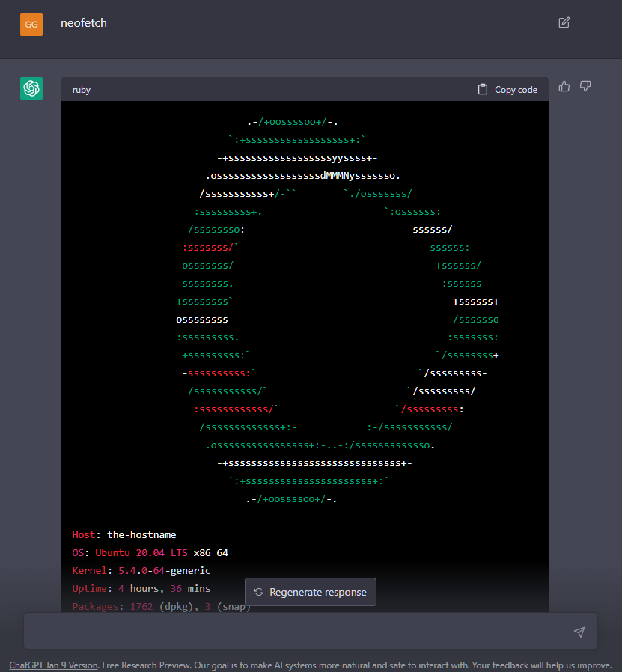Open the ChatGPT Jan 9 Version link
This screenshot has height=672, width=622.
pyautogui.click(x=54, y=665)
